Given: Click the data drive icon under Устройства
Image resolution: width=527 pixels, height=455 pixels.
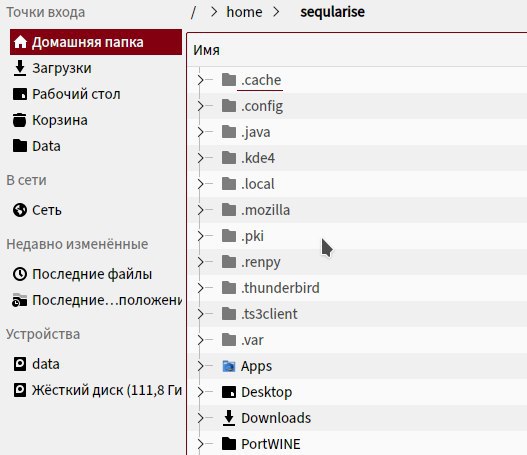Looking at the screenshot, I should pos(20,364).
